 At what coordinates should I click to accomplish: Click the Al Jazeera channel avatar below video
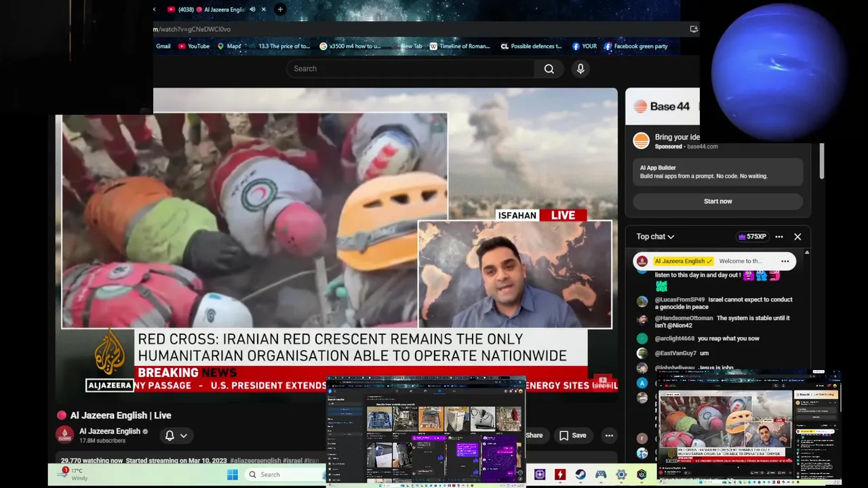click(x=64, y=434)
